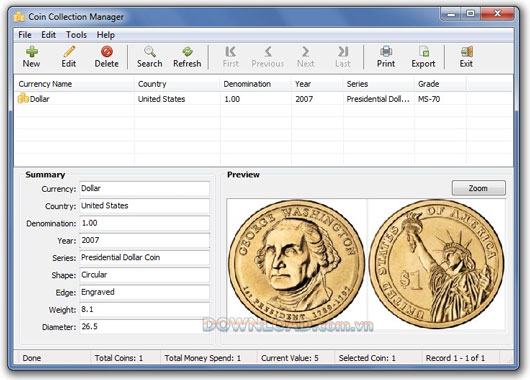Click the Year field in Summary
This screenshot has height=380, width=530.
[145, 240]
